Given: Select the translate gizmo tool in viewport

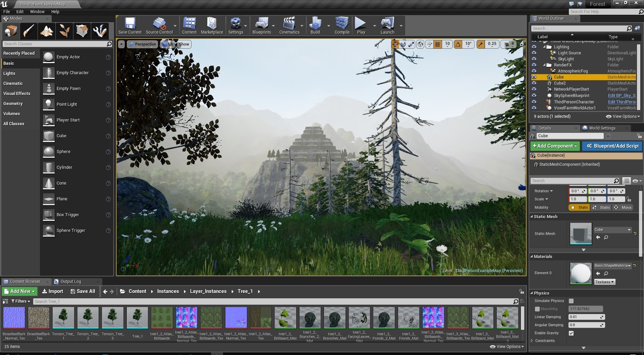Looking at the screenshot, I should tap(395, 44).
